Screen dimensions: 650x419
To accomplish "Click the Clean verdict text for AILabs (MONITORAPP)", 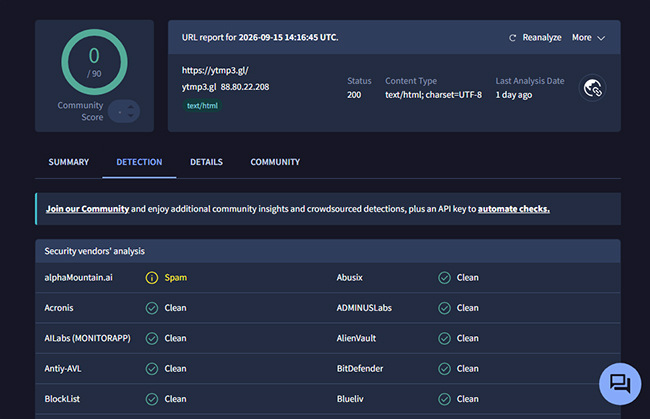I will point(176,338).
